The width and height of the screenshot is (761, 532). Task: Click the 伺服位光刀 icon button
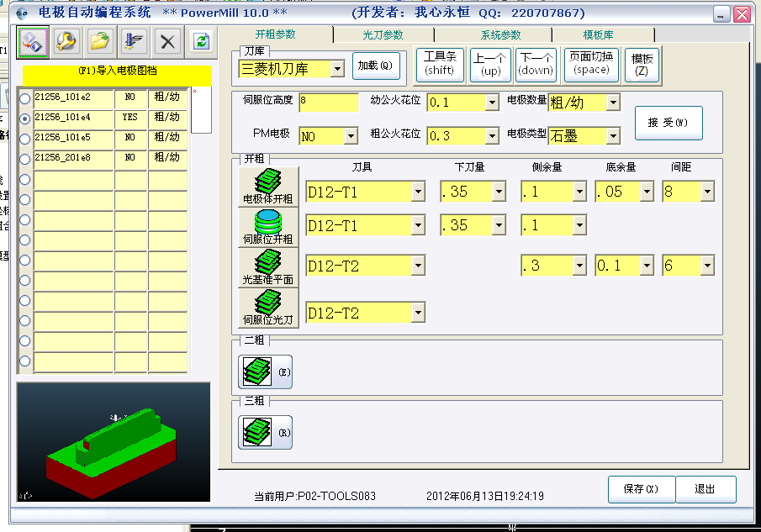click(x=268, y=308)
